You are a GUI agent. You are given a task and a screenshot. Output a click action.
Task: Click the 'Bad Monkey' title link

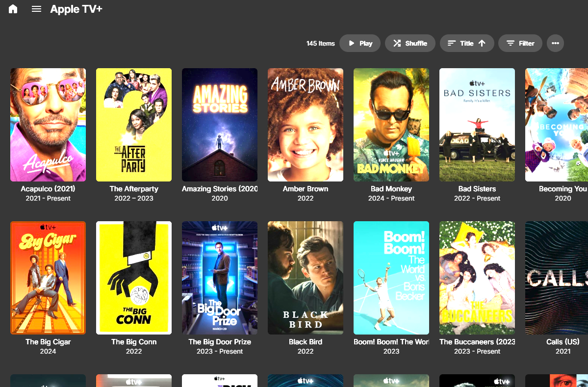point(391,189)
